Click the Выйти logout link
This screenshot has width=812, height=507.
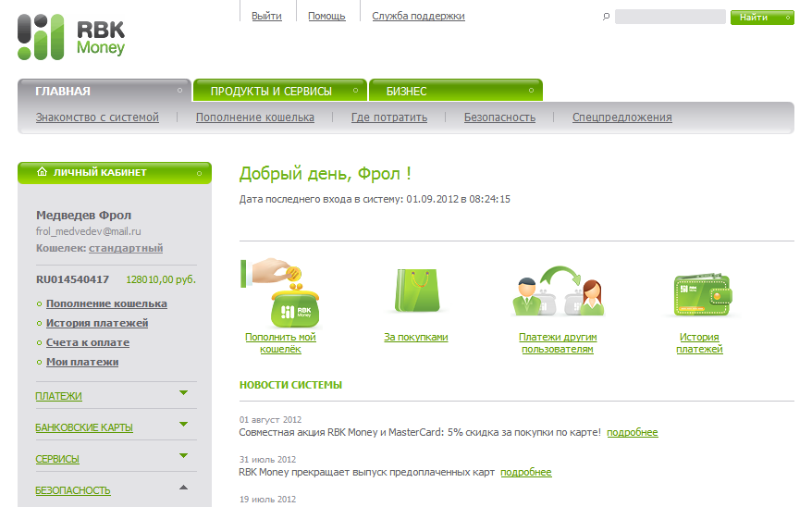click(266, 16)
